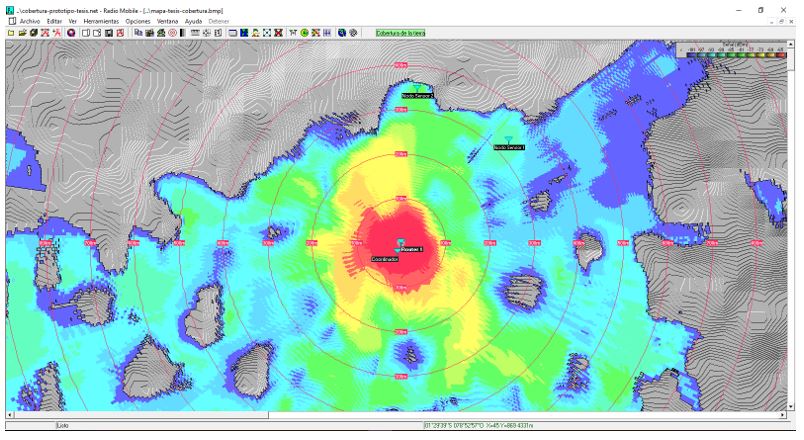The width and height of the screenshot is (804, 440).
Task: Click the red and yellow crossed icon
Action: pos(315,33)
